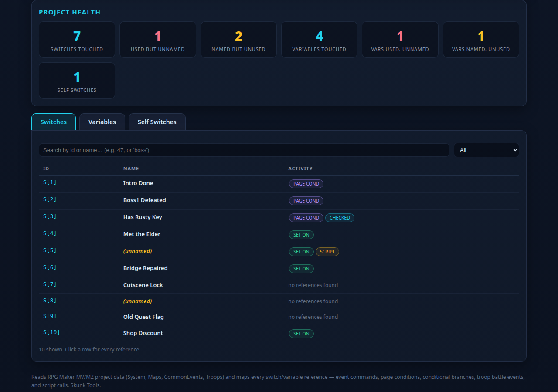Click "no references found" for Old Quest Flag
The height and width of the screenshot is (392, 558).
point(313,317)
